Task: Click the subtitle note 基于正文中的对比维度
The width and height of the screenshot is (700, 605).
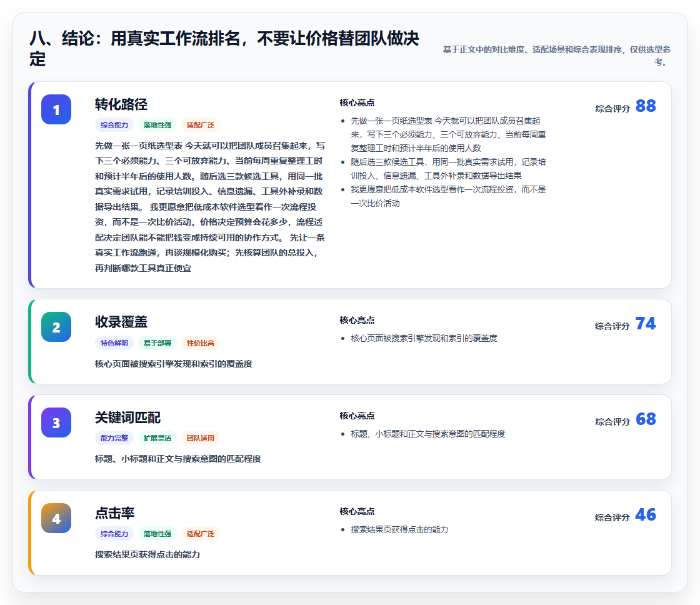Action: point(556,56)
